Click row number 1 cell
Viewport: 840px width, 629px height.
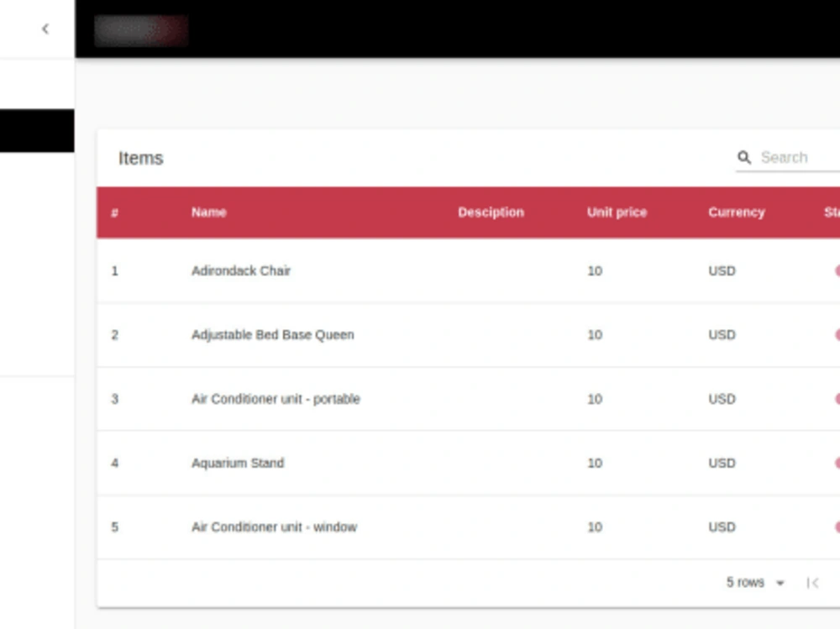click(114, 271)
